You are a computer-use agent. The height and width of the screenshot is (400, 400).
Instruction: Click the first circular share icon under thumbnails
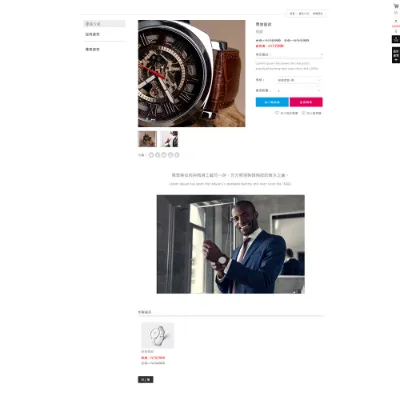coord(151,155)
